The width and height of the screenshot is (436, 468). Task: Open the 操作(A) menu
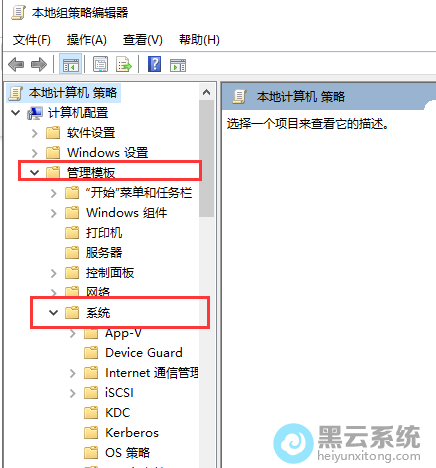click(x=87, y=40)
